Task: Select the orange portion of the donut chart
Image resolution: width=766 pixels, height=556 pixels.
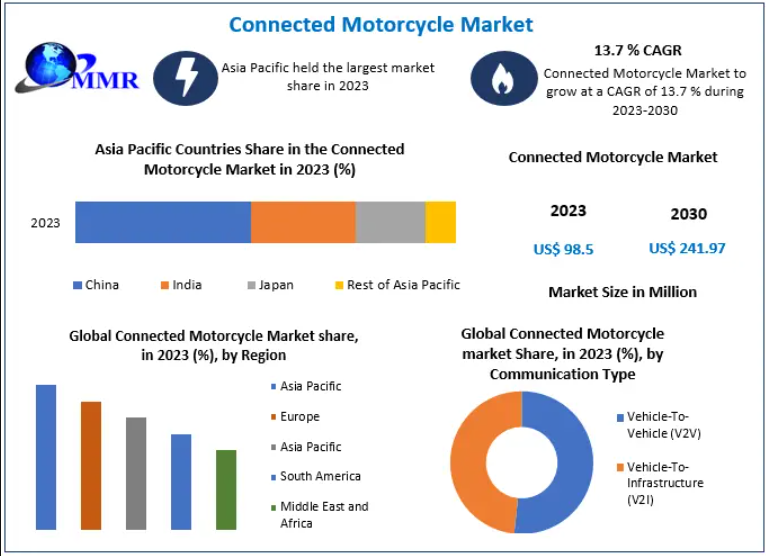Action: [476, 461]
